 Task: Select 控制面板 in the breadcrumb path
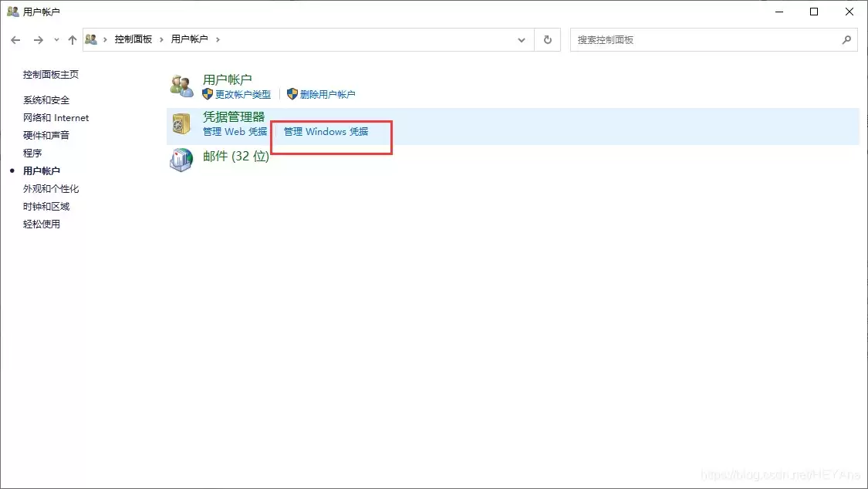coord(133,39)
